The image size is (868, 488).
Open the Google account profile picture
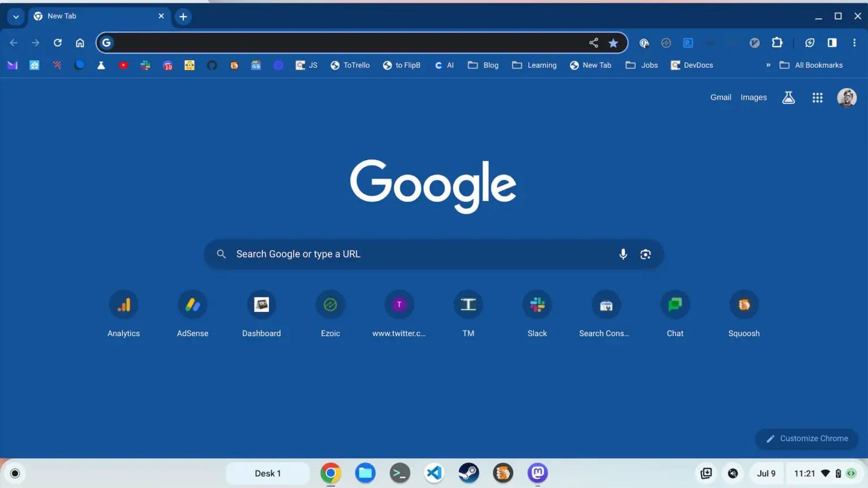pos(847,98)
